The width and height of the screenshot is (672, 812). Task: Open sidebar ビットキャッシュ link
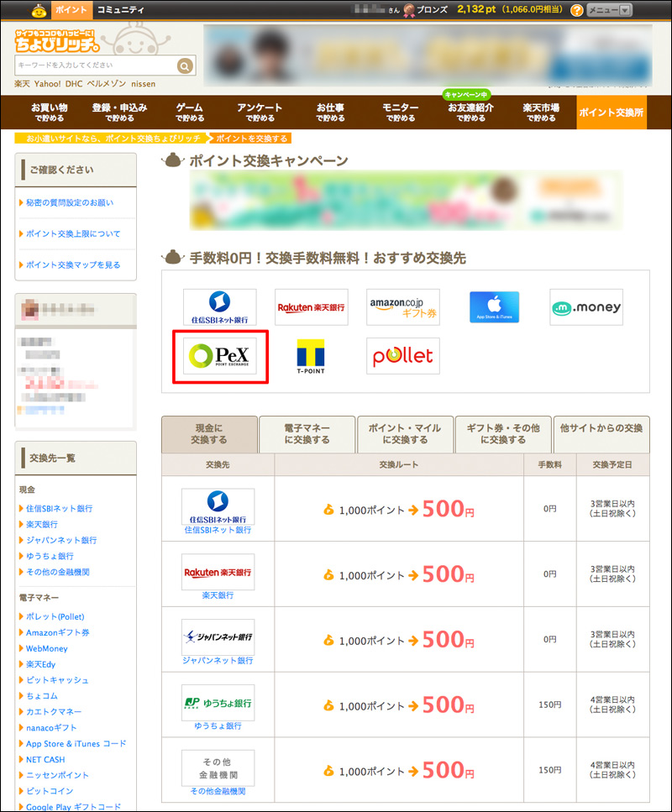point(57,680)
